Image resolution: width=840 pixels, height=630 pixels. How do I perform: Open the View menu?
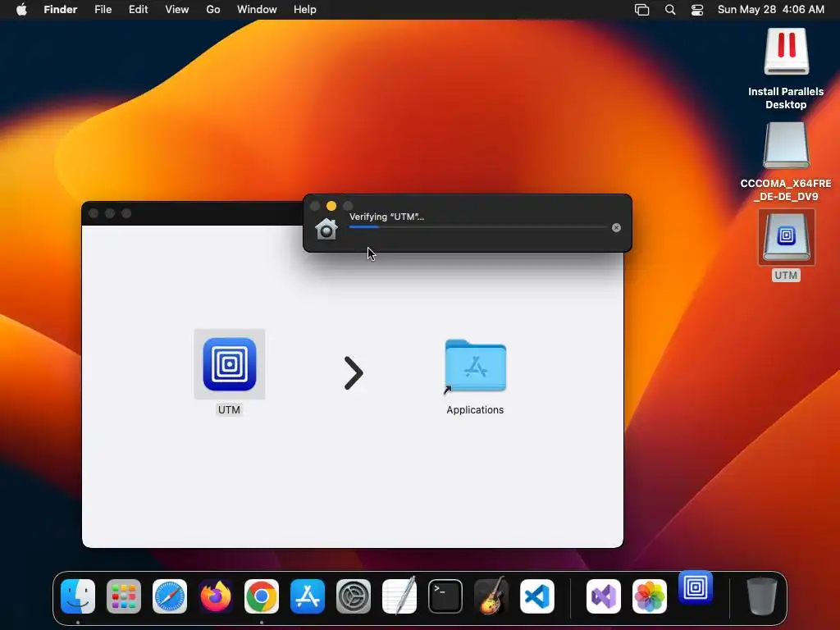177,10
